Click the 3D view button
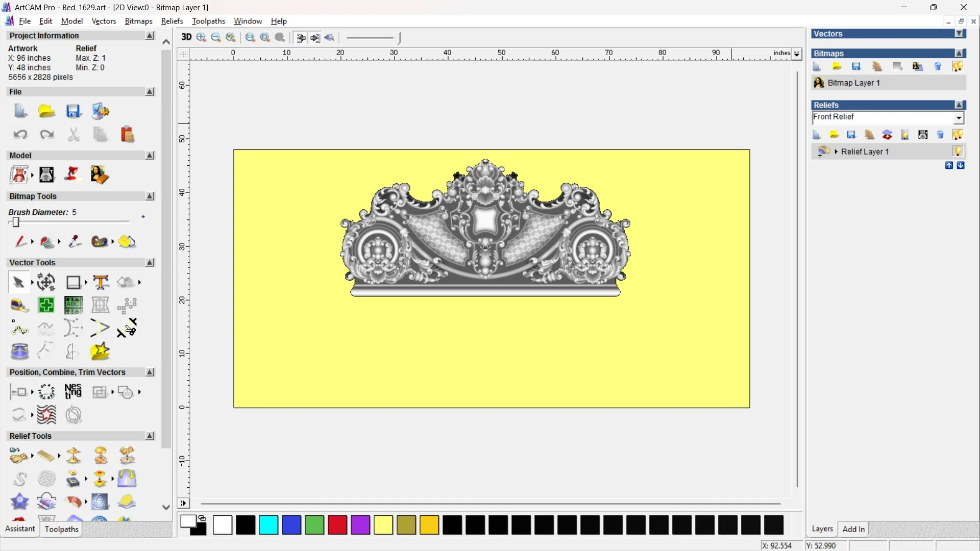The image size is (980, 551). coord(186,37)
